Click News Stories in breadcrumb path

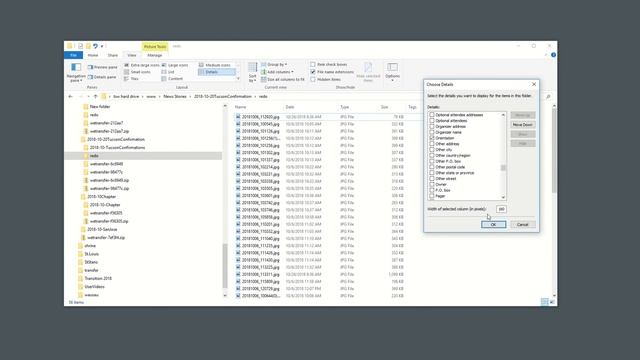pyautogui.click(x=175, y=97)
